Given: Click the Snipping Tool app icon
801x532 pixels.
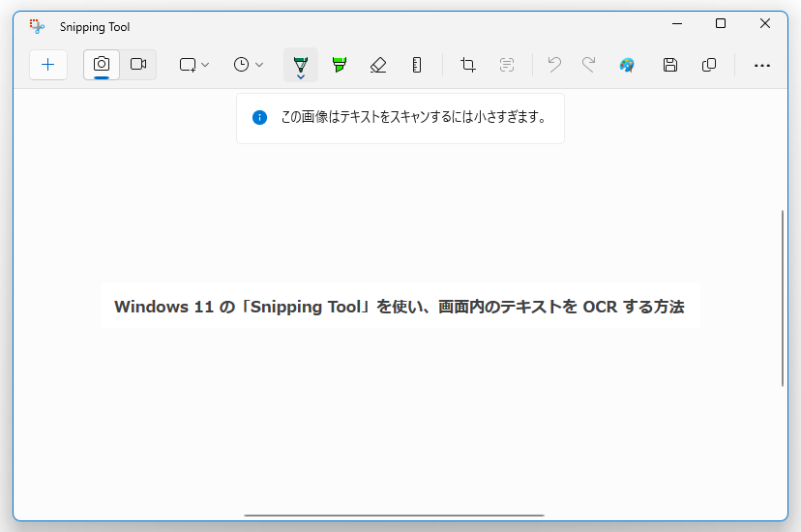Looking at the screenshot, I should (37, 26).
